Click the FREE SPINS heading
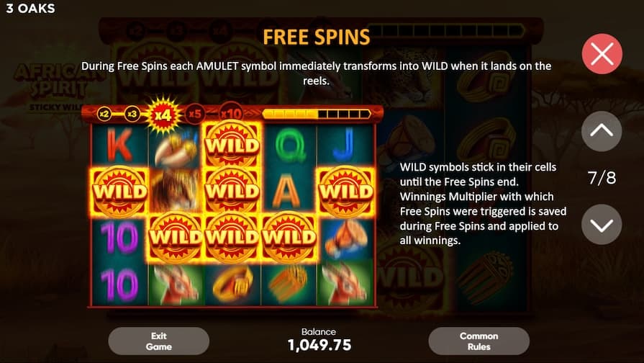Image resolution: width=644 pixels, height=363 pixels. 317,37
